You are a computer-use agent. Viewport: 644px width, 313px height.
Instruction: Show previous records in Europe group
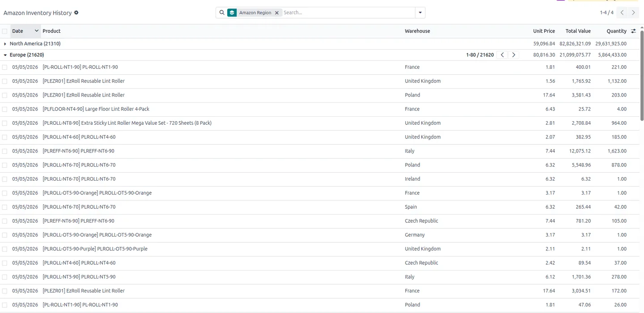tap(502, 55)
